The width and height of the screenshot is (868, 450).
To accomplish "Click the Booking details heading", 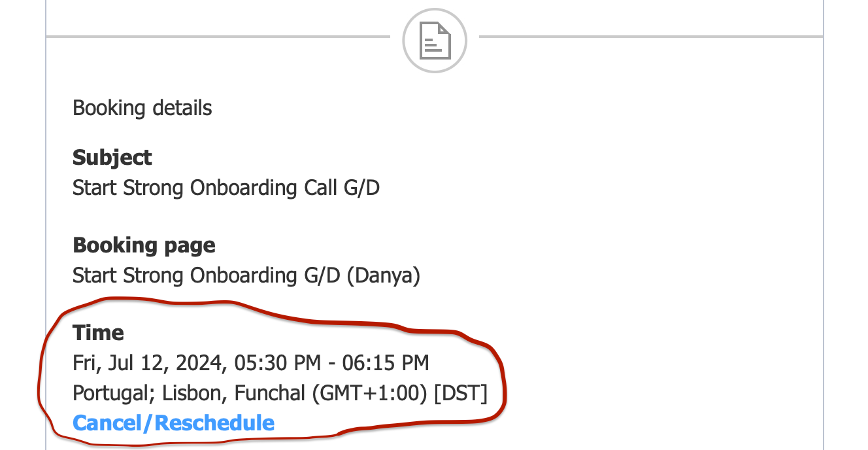I will point(142,108).
